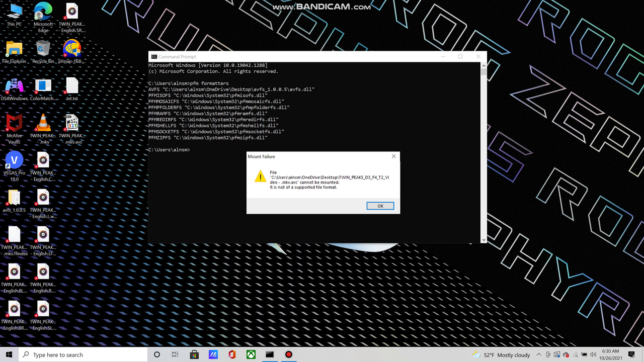Click Command Prompt scrollbar up arrow
The height and width of the screenshot is (362, 644).
[x=484, y=65]
